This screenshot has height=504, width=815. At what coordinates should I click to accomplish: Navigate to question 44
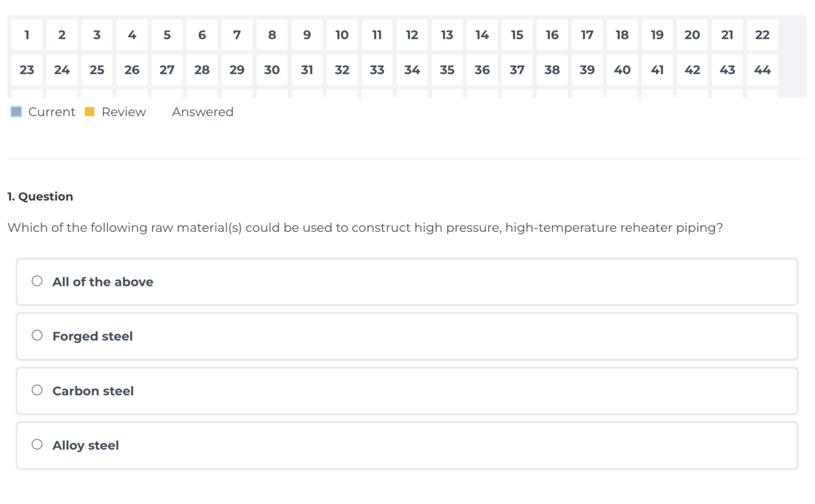click(762, 70)
